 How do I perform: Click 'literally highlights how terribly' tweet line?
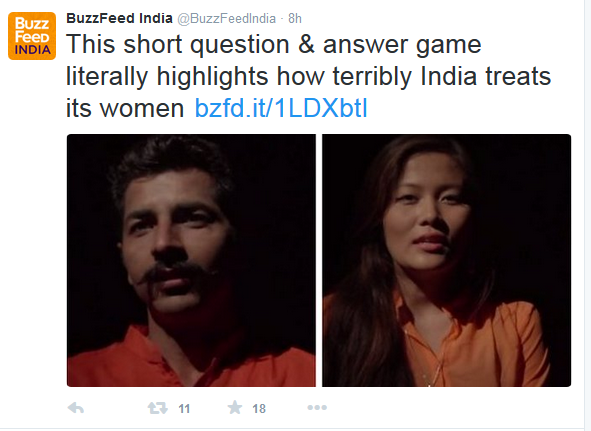239,77
